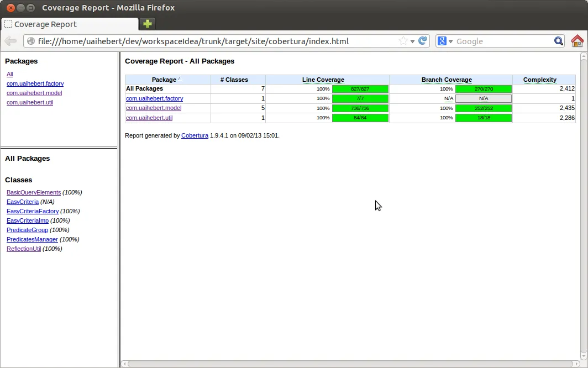
Task: Click the horizontal scrollbar left arrow
Action: [124, 364]
